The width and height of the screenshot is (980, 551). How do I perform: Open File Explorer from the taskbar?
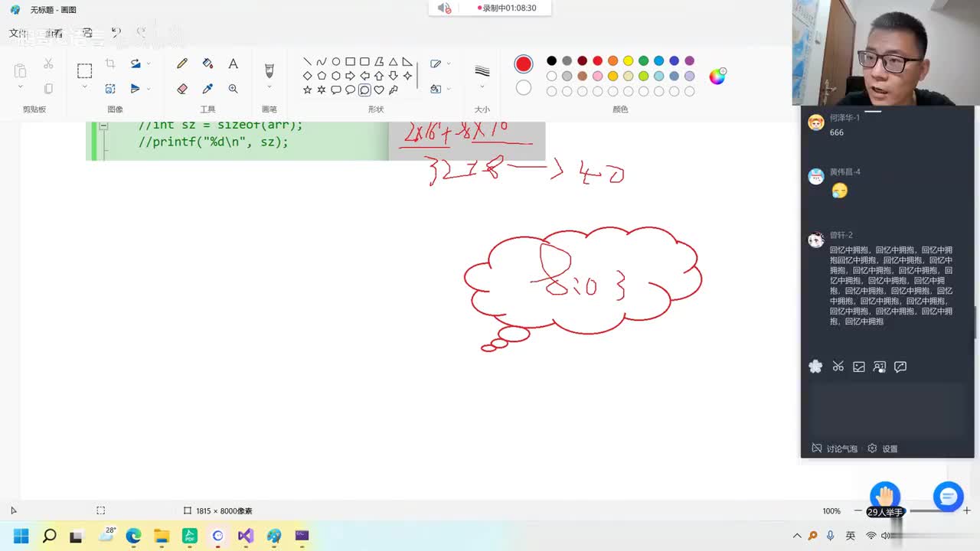coord(162,536)
